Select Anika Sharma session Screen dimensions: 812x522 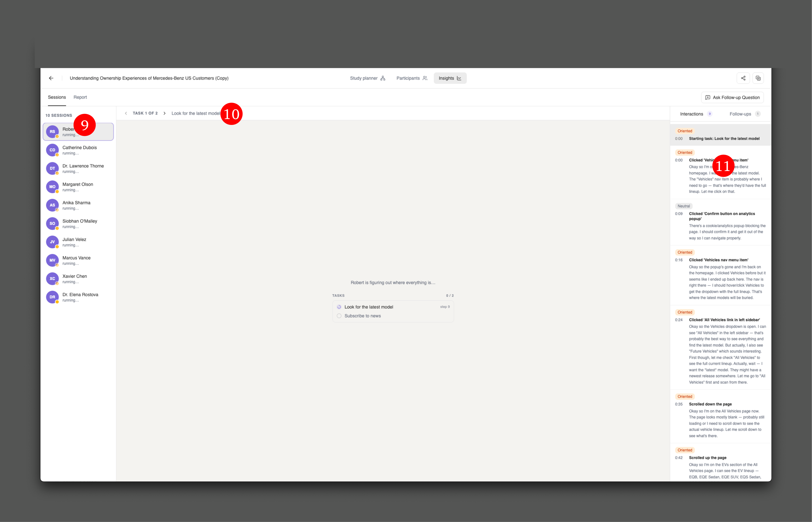[x=78, y=205]
